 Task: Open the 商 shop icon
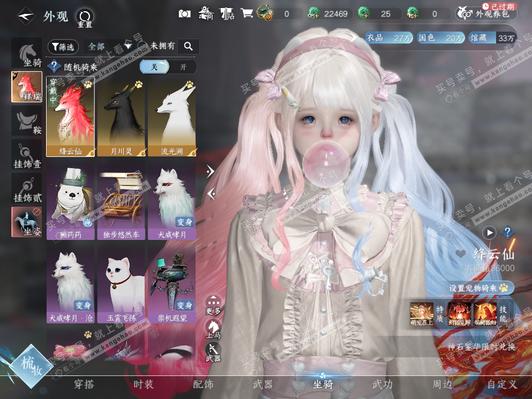click(206, 13)
